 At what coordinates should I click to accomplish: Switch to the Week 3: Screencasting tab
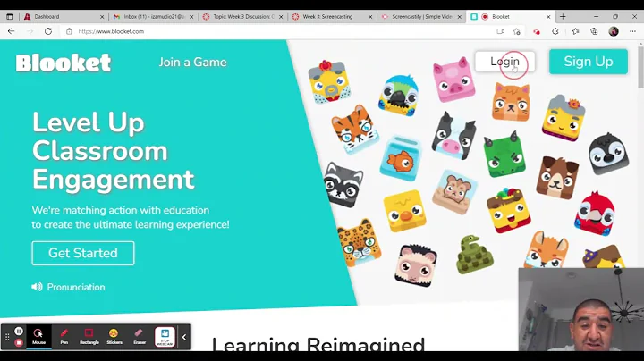(332, 17)
